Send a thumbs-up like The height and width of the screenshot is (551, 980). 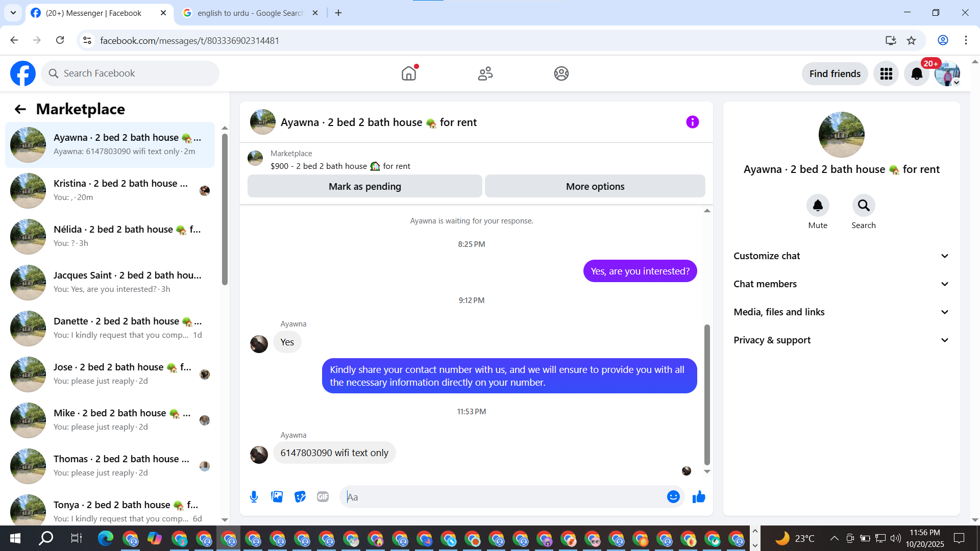699,497
